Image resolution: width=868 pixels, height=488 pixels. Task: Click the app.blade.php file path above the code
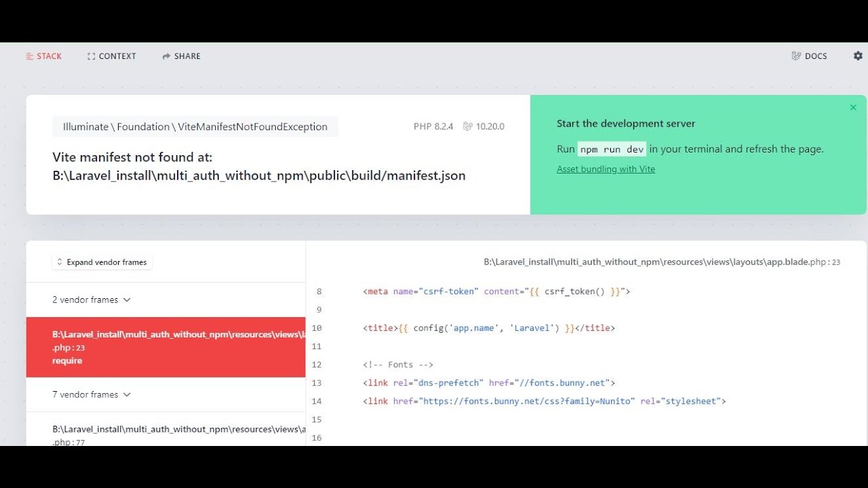662,262
